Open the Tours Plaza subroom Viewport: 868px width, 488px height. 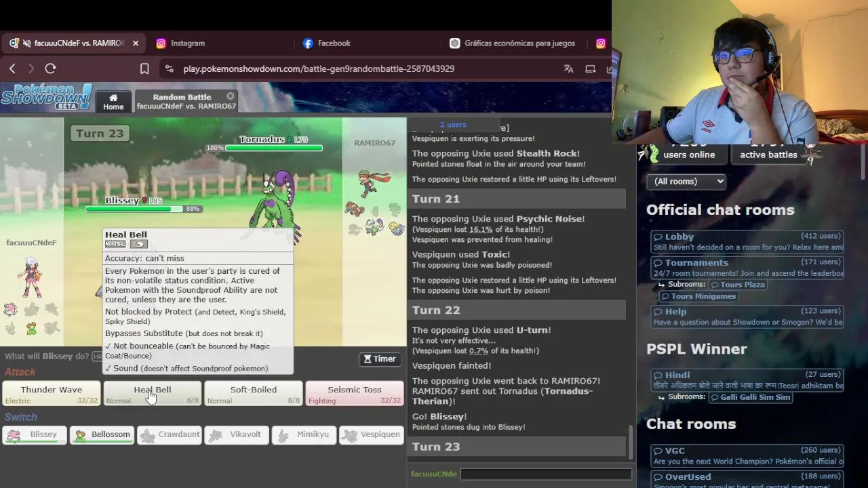(737, 285)
